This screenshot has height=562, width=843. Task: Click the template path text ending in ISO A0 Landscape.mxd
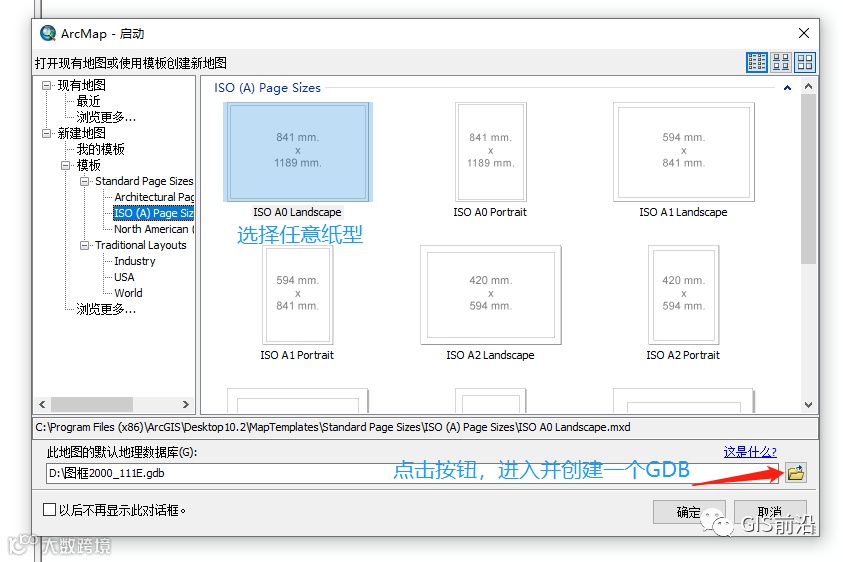pyautogui.click(x=333, y=427)
